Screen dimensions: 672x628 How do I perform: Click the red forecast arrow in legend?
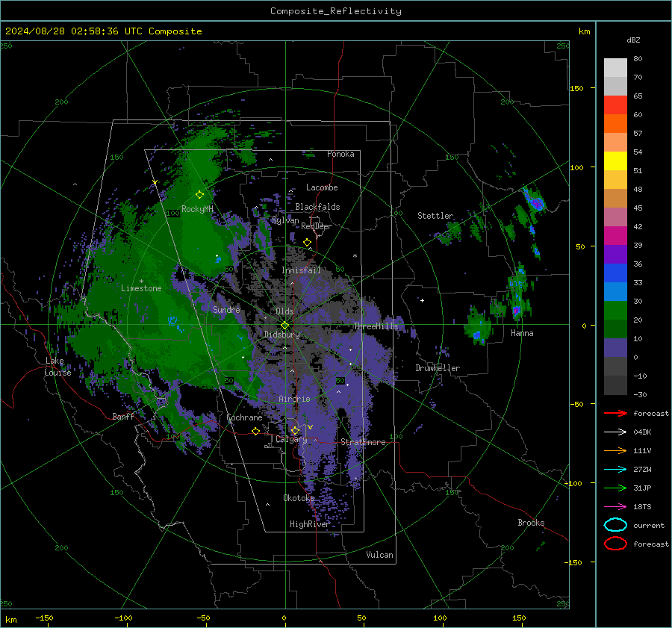pyautogui.click(x=615, y=413)
